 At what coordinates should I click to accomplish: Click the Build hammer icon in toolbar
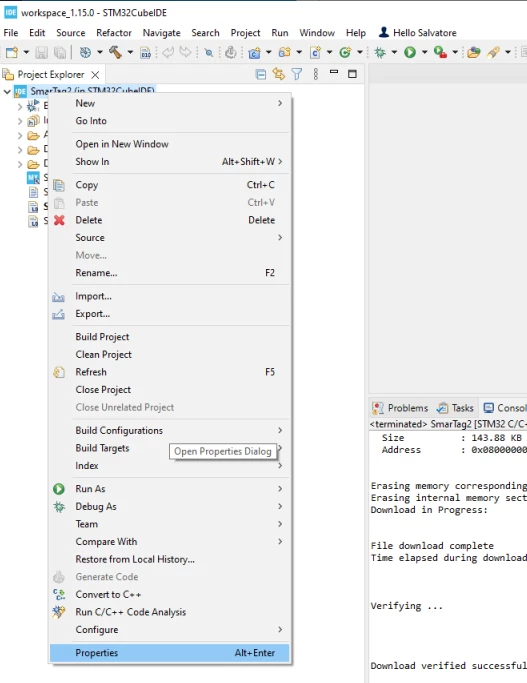pos(115,53)
